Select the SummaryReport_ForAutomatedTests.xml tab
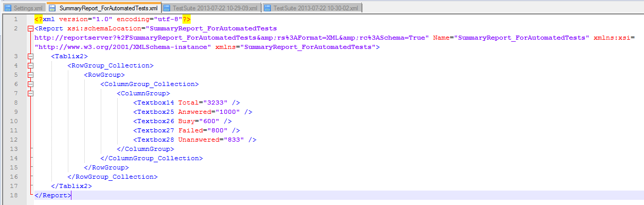The height and width of the screenshot is (205, 644). (x=104, y=8)
